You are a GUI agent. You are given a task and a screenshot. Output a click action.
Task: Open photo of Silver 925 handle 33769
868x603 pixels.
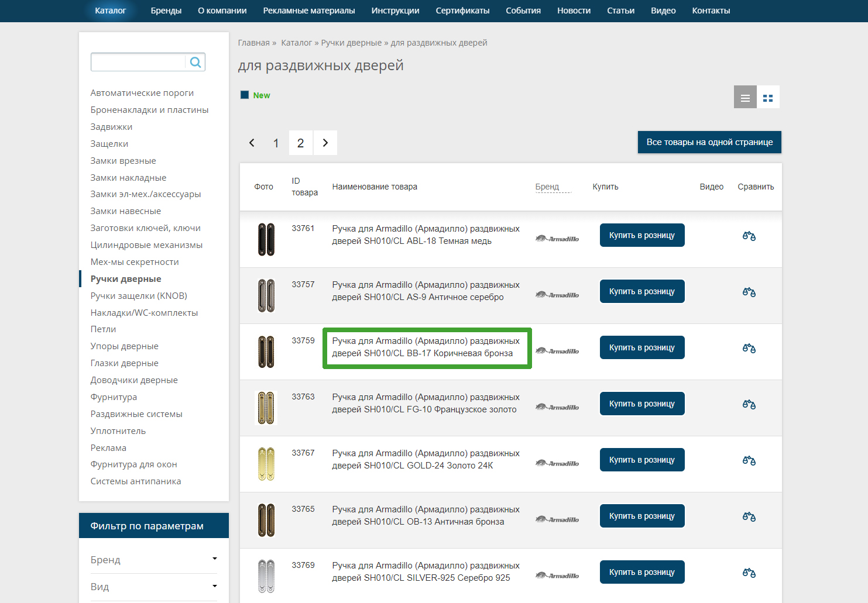coord(266,576)
